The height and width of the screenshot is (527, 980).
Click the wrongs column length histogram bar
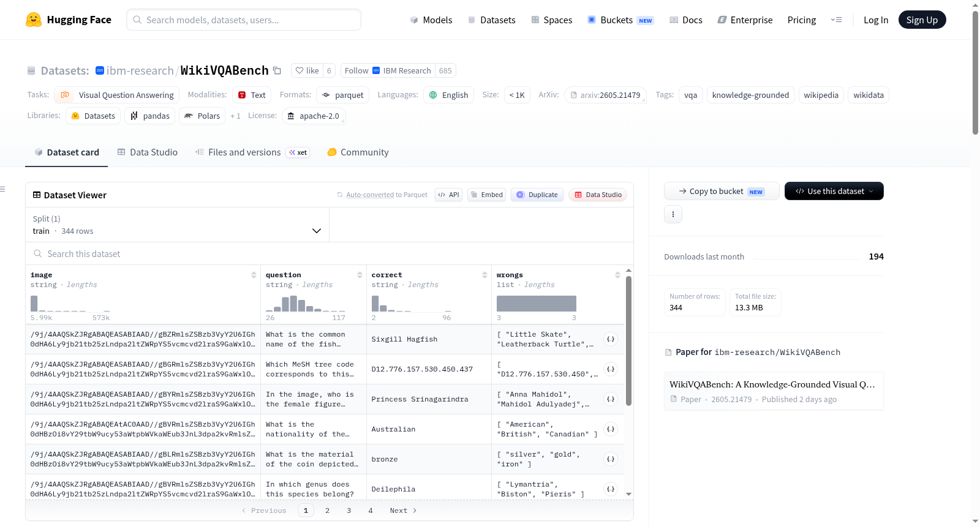tap(537, 304)
